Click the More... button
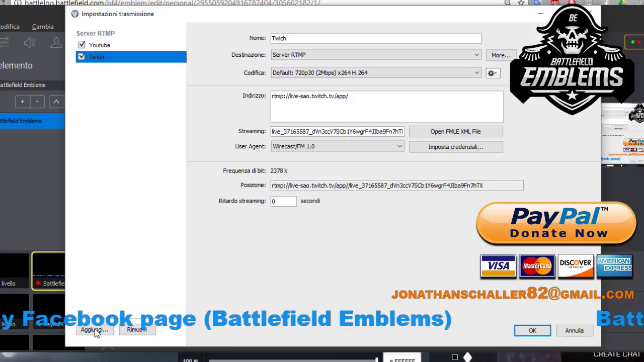This screenshot has height=362, width=644. [501, 55]
